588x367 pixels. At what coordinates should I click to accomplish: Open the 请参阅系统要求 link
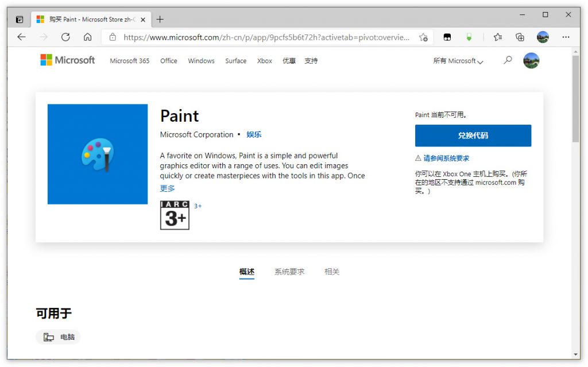[446, 158]
